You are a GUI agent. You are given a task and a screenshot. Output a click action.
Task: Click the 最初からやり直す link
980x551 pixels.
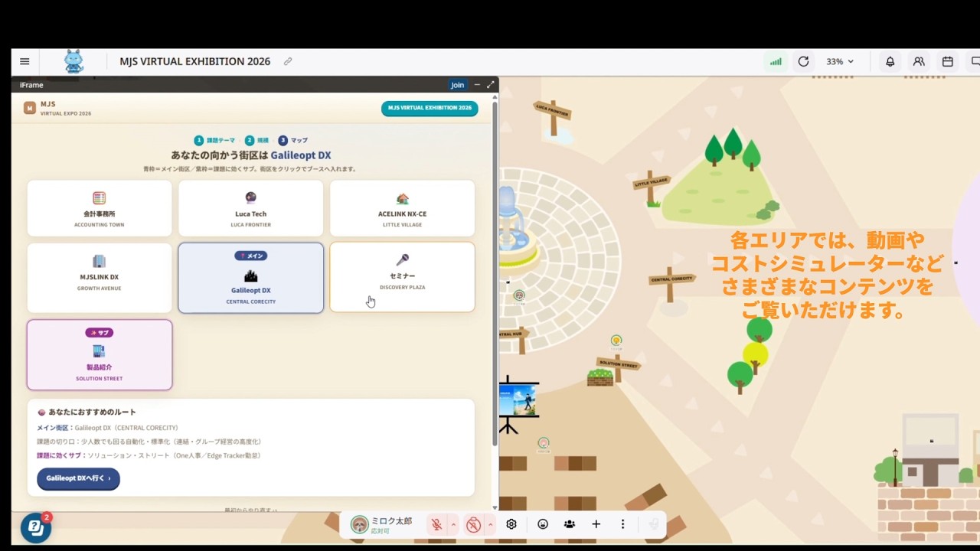tap(250, 509)
